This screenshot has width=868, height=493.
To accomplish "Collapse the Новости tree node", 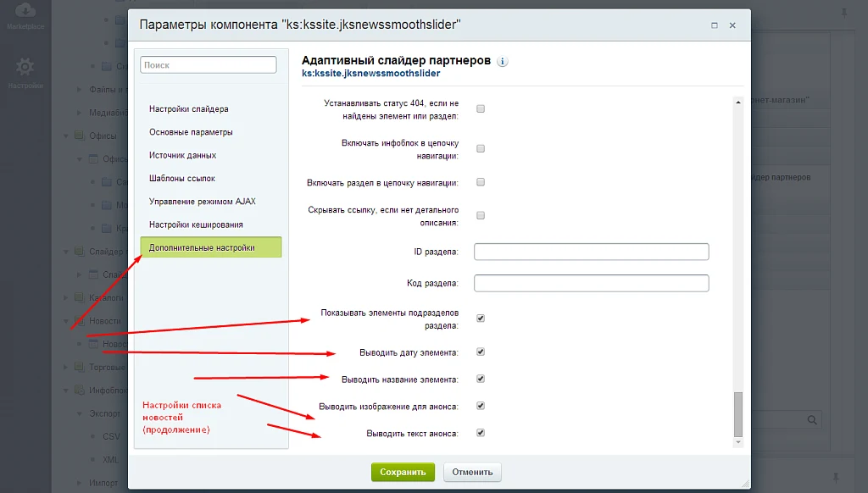I will [x=66, y=321].
